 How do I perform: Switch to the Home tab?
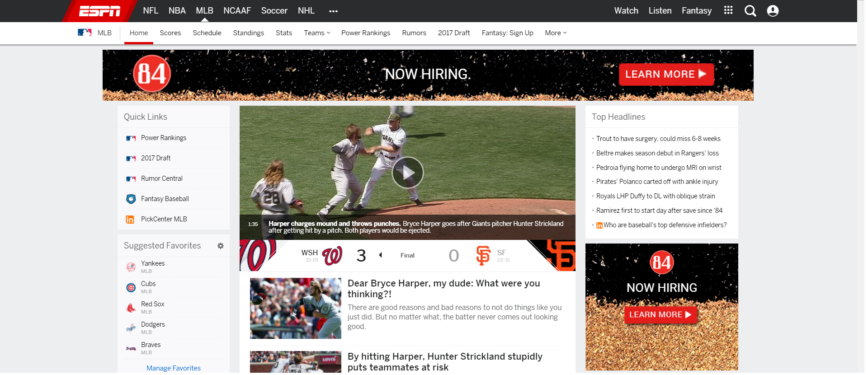[139, 33]
